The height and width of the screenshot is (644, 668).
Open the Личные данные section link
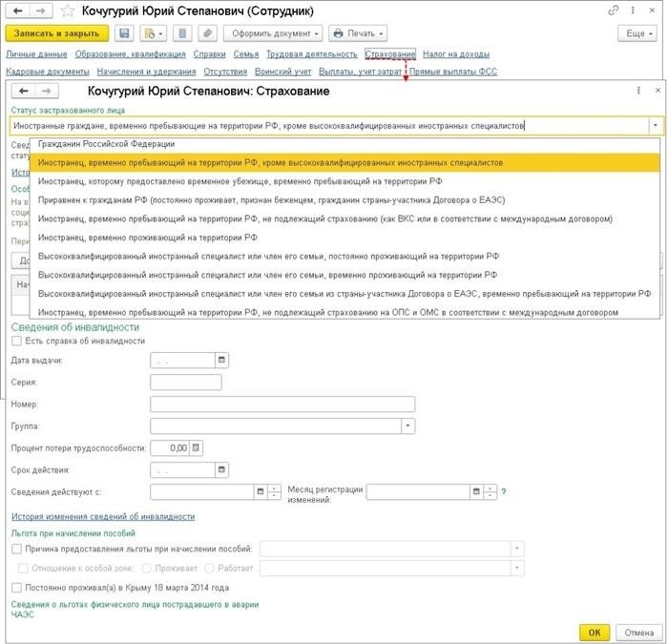(x=36, y=54)
